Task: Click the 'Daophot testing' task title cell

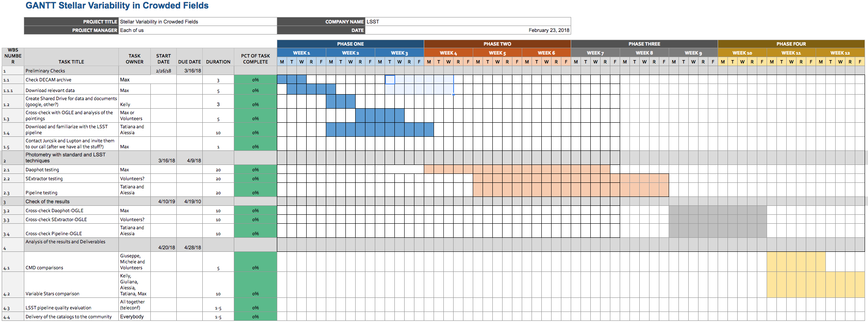Action: point(71,170)
